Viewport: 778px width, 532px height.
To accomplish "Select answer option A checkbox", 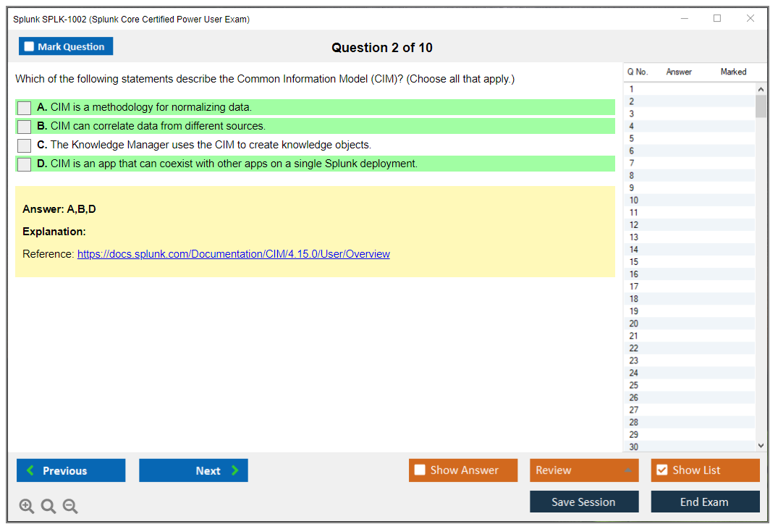I will 25,108.
